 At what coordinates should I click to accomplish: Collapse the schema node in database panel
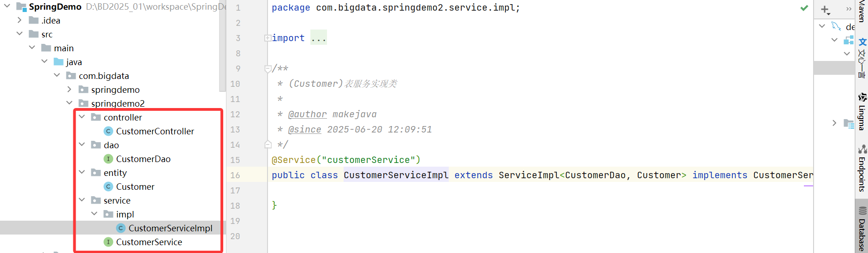point(834,40)
